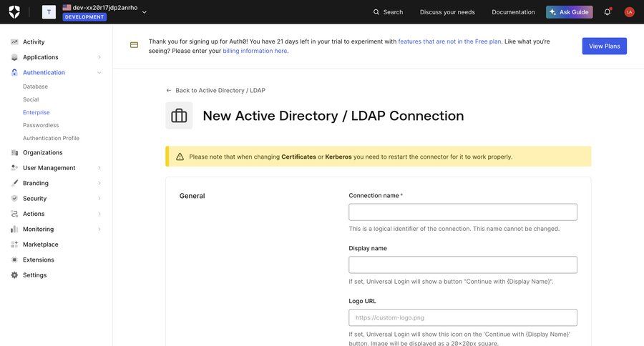Open Extensions in sidebar
This screenshot has height=346, width=644.
pyautogui.click(x=39, y=259)
